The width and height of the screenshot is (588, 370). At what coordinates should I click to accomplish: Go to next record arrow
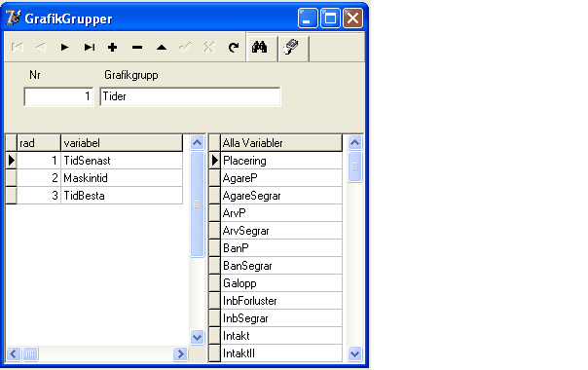coord(64,48)
